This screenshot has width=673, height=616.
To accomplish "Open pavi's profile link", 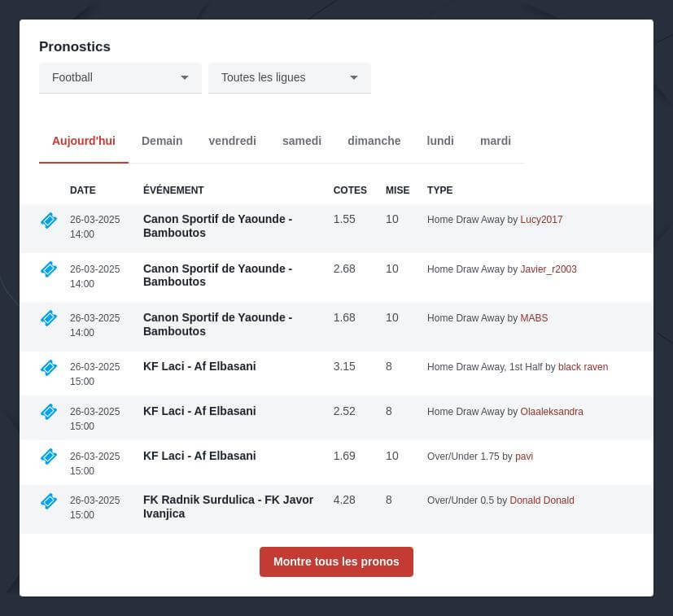I will pyautogui.click(x=524, y=457).
